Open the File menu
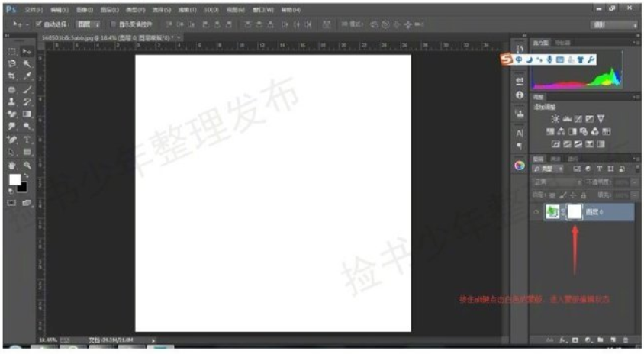 (x=34, y=9)
